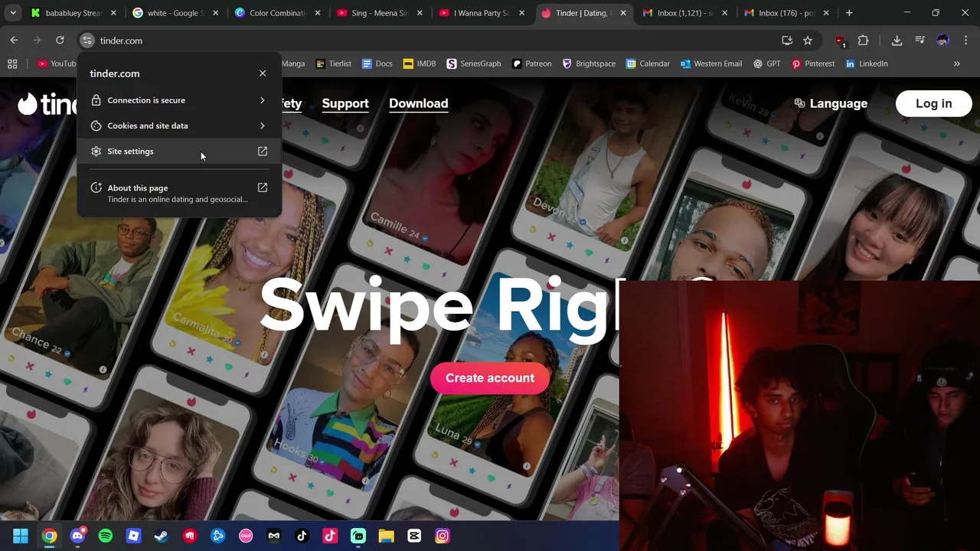Open About this page info
Viewport: 980px width, 551px height.
[x=178, y=193]
